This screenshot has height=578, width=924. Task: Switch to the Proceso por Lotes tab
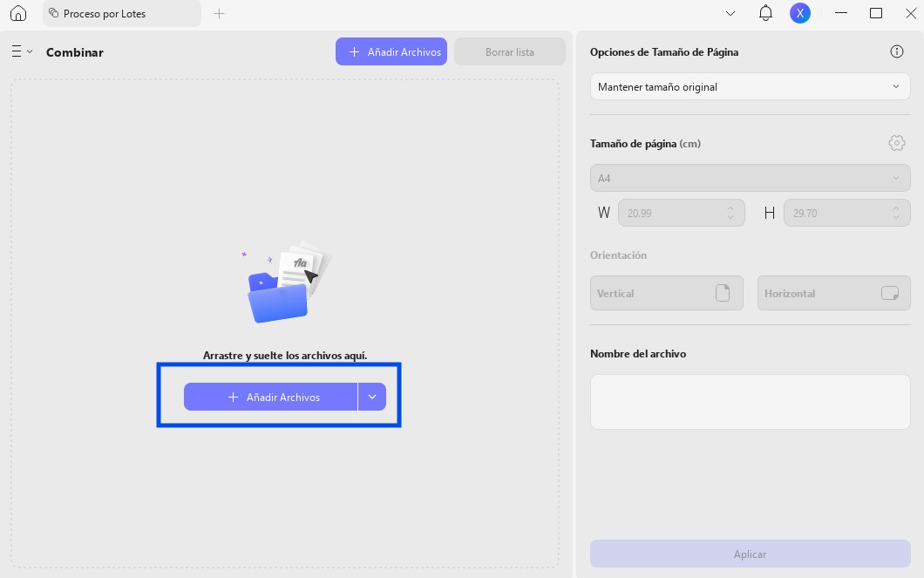pyautogui.click(x=122, y=14)
